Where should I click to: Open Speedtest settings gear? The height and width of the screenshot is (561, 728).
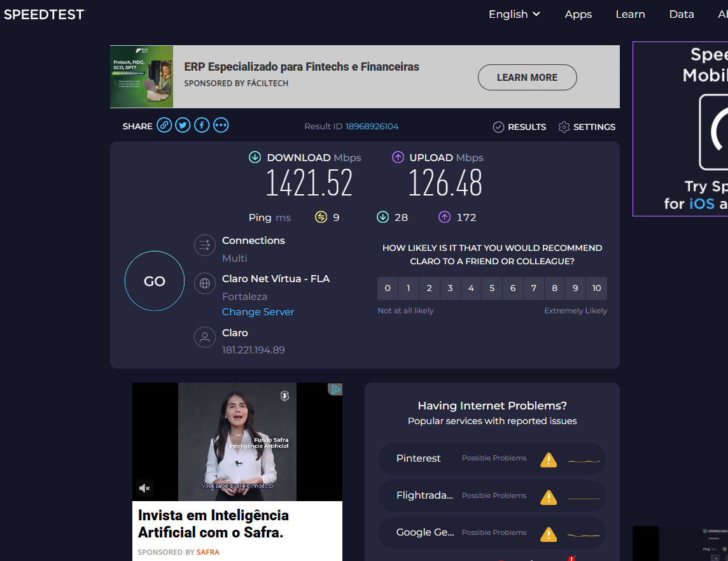pyautogui.click(x=564, y=127)
